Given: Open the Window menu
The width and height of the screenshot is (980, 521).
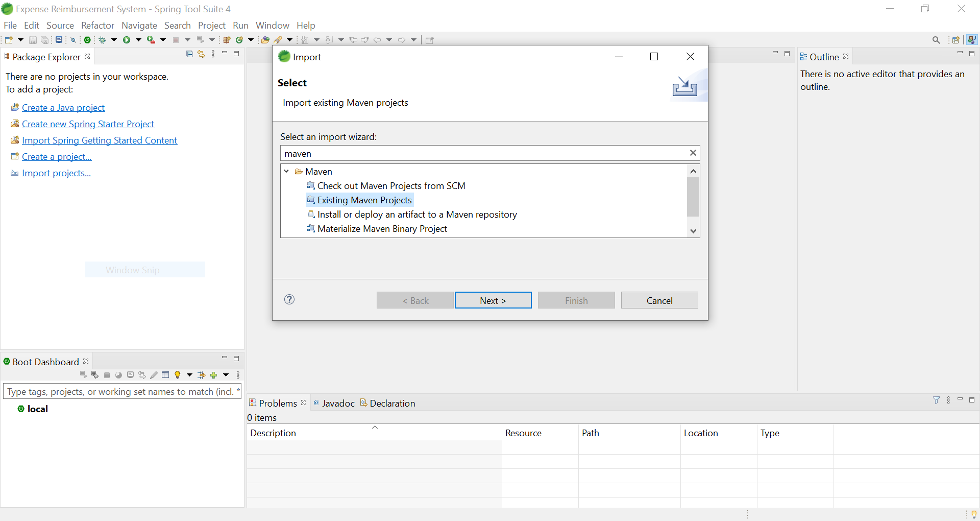Looking at the screenshot, I should coord(272,25).
